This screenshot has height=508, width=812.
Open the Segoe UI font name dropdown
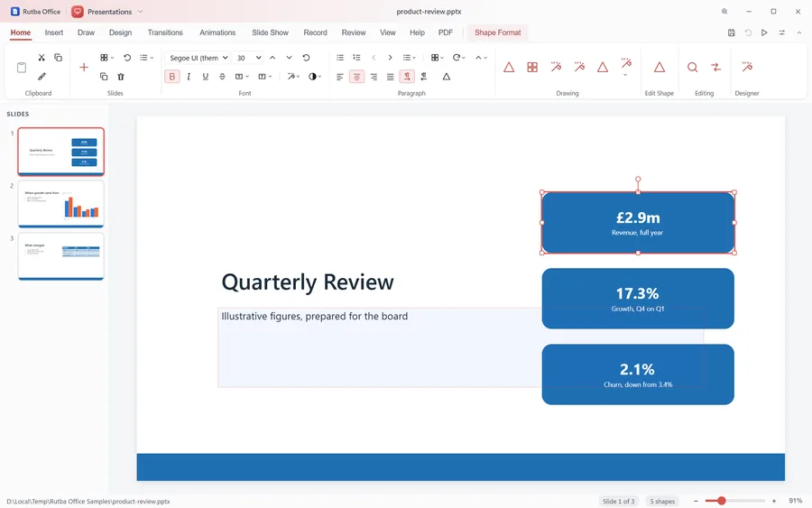pos(198,58)
